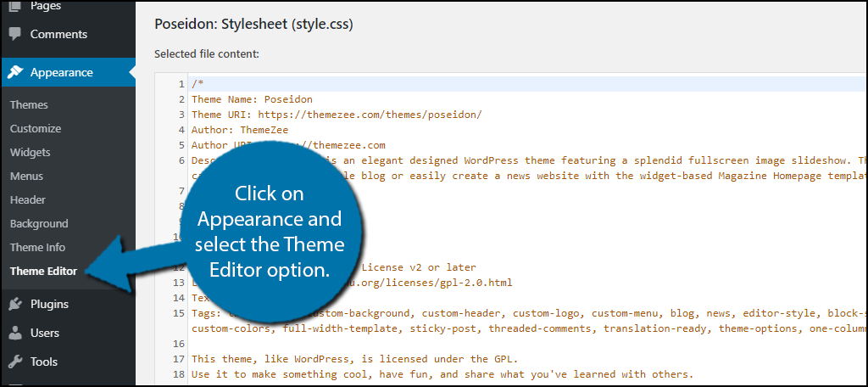This screenshot has width=868, height=387.
Task: Open the Customize submenu item
Action: click(36, 129)
